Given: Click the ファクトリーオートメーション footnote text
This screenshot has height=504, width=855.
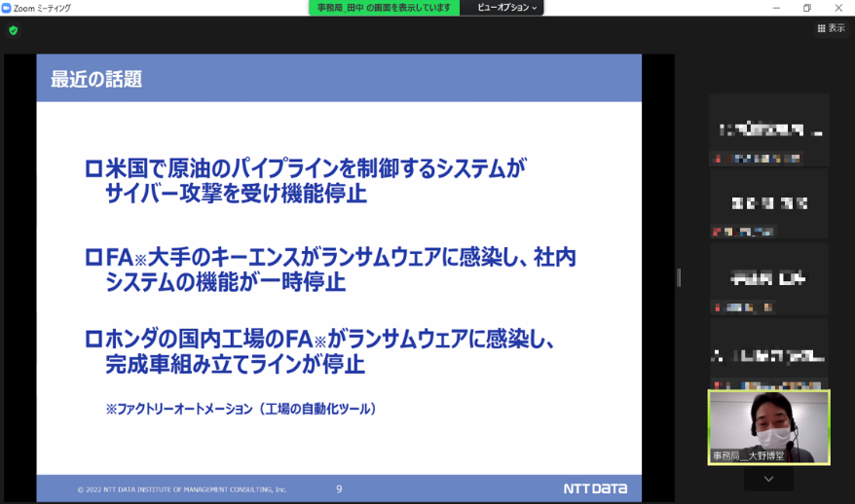Looking at the screenshot, I should (x=241, y=410).
